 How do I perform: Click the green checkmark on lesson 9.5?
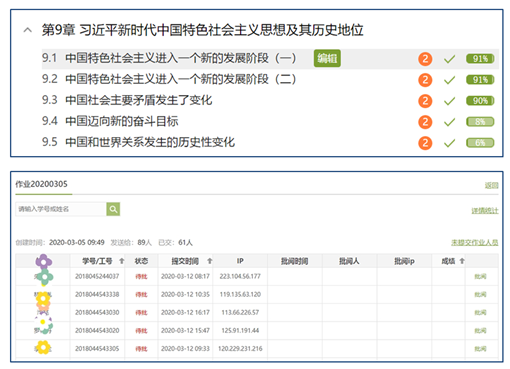(x=449, y=143)
